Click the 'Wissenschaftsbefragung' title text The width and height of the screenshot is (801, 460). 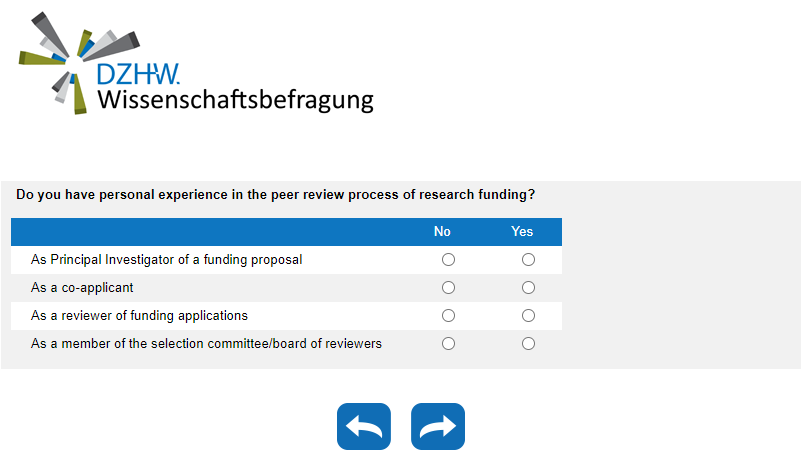tap(235, 100)
